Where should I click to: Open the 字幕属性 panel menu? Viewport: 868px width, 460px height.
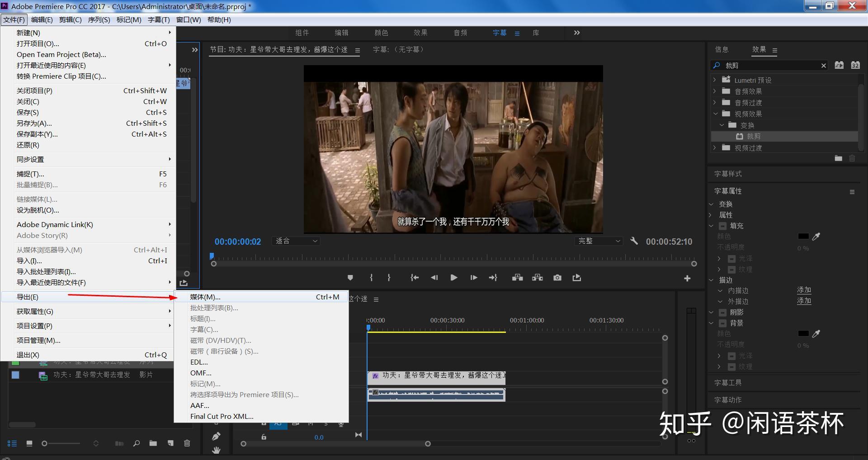point(852,192)
